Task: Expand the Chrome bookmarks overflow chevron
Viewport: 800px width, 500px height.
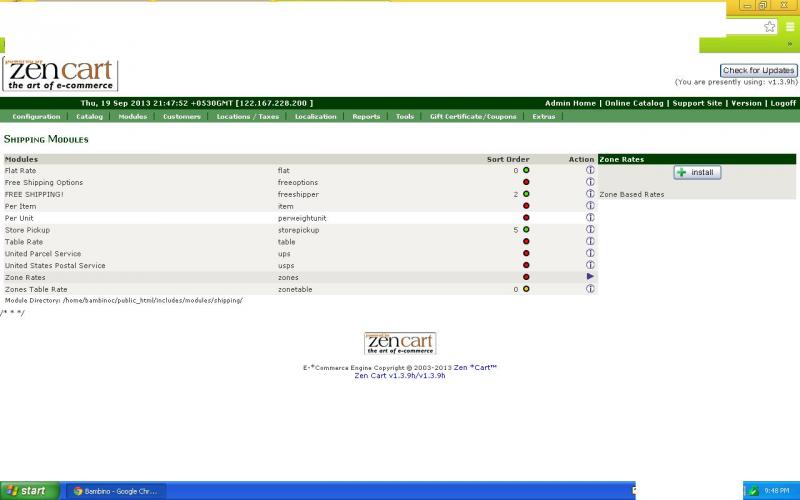Action: tap(790, 44)
